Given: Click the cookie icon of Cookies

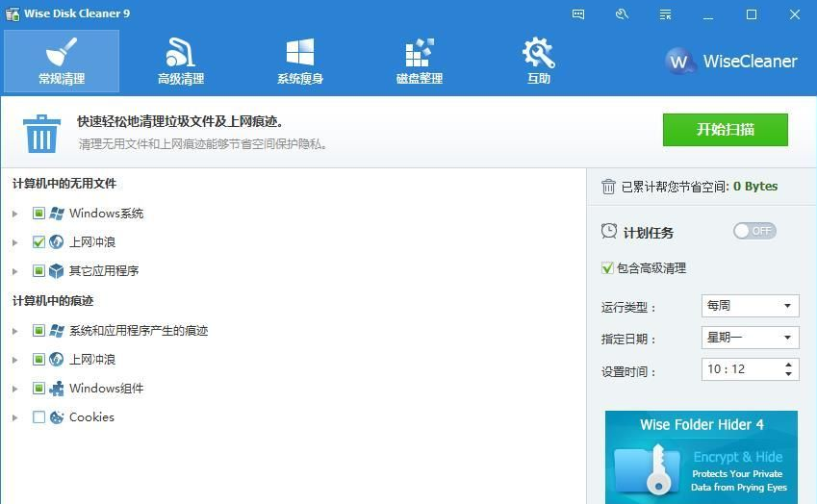Looking at the screenshot, I should click(x=56, y=417).
